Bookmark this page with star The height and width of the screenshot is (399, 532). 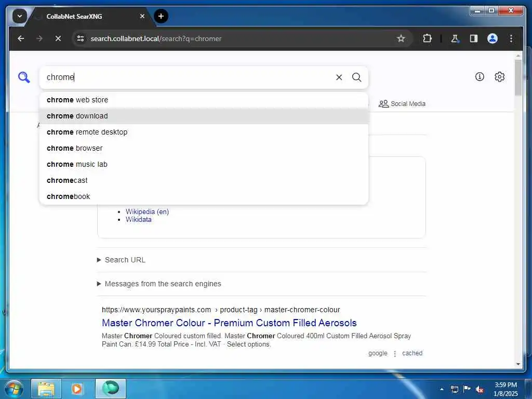pyautogui.click(x=401, y=38)
